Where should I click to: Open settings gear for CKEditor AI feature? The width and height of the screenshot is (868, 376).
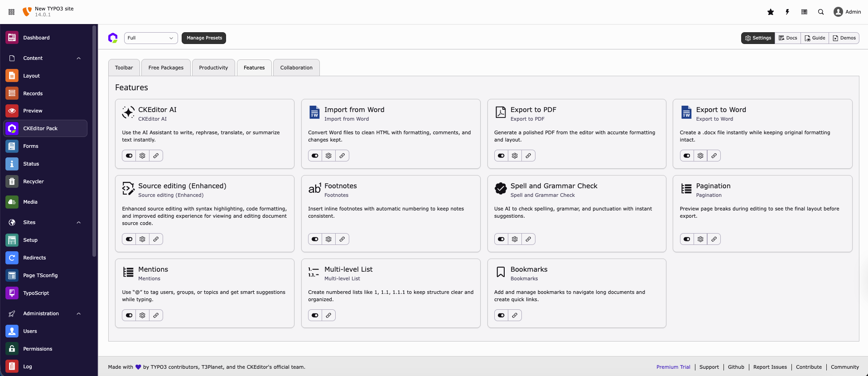click(x=142, y=156)
